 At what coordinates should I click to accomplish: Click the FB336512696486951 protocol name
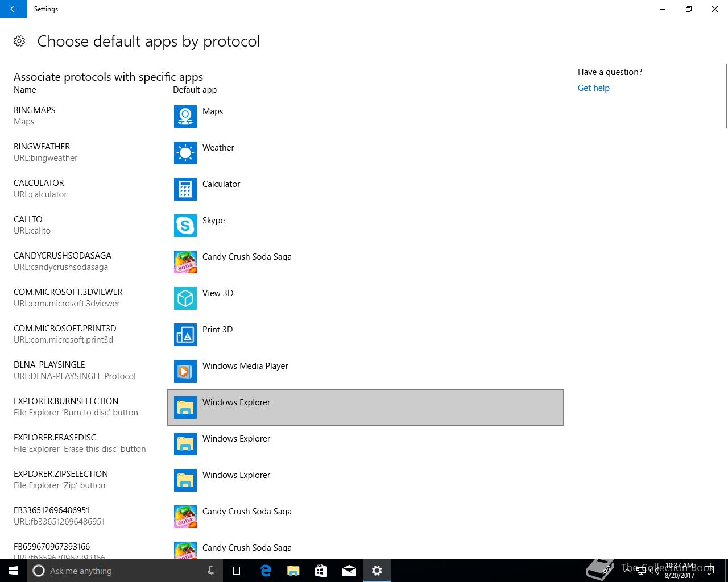pos(52,510)
